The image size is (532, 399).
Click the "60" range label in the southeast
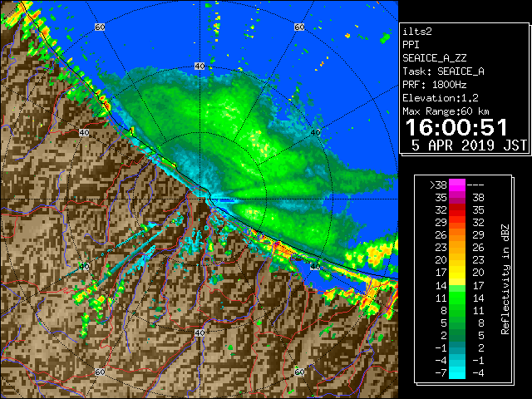pyautogui.click(x=299, y=372)
